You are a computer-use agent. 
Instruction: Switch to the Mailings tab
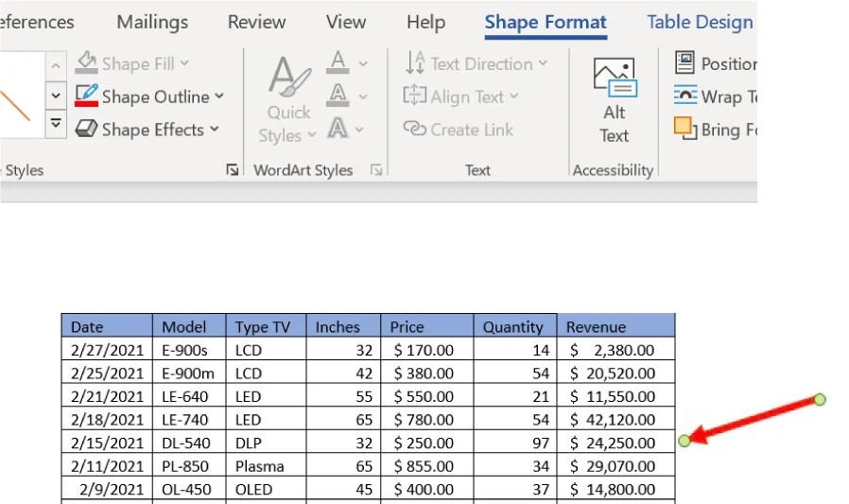point(152,22)
